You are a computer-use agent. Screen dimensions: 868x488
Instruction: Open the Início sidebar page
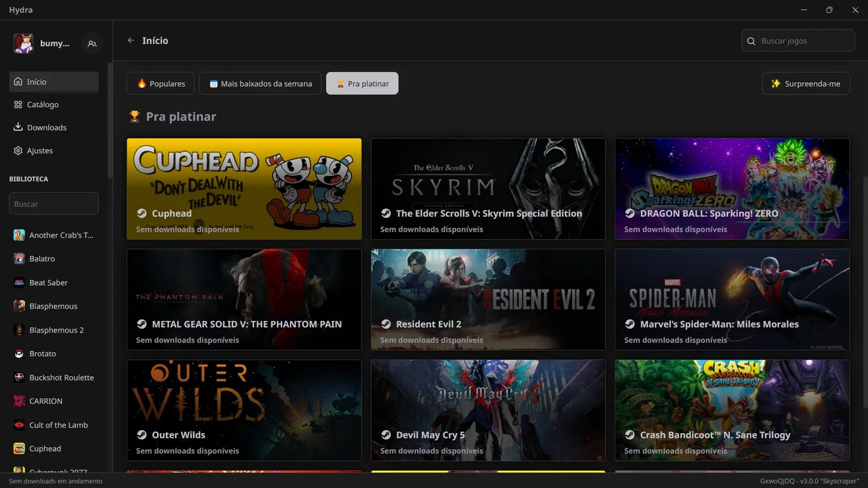click(x=54, y=82)
